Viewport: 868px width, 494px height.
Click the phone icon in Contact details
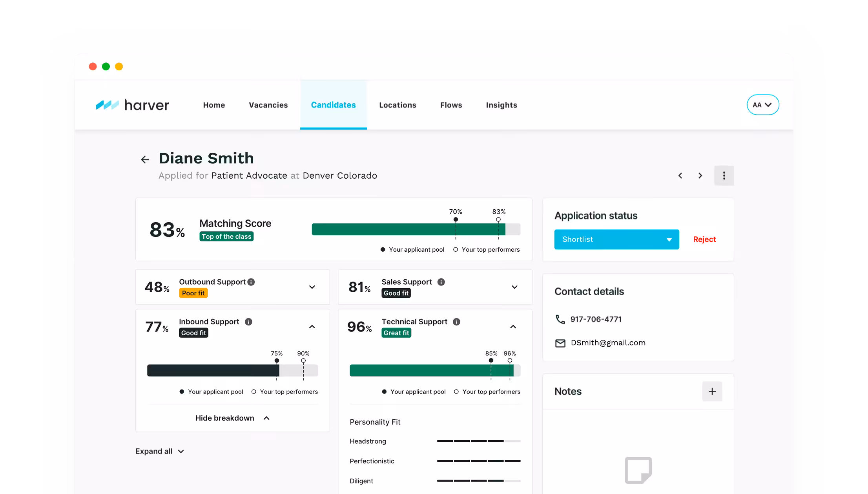point(560,319)
